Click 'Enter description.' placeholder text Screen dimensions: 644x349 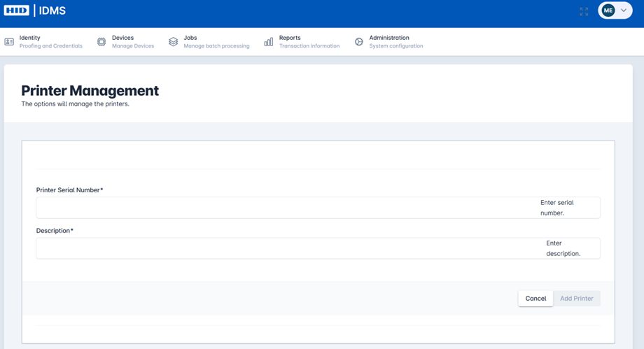tap(563, 248)
